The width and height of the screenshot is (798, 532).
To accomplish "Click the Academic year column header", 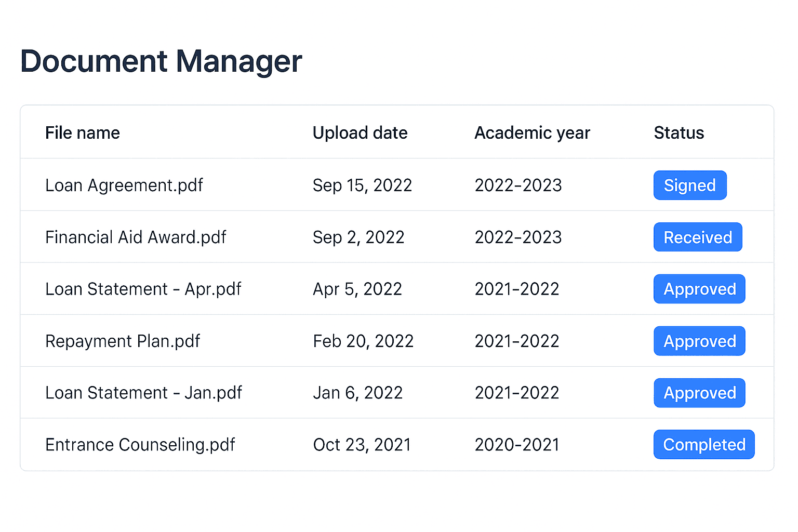I will click(532, 133).
